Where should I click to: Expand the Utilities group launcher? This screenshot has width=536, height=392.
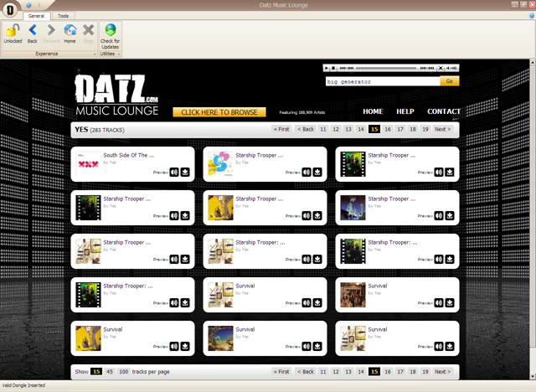[x=119, y=54]
